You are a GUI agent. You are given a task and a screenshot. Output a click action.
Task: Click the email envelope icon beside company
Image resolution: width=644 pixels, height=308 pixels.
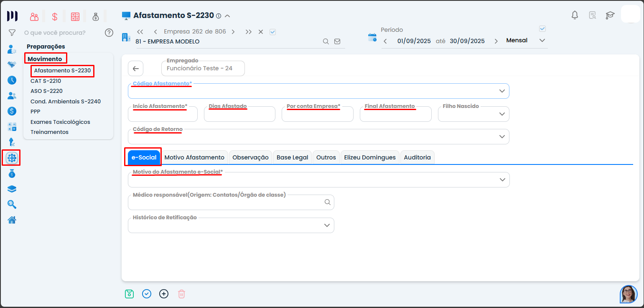(337, 41)
